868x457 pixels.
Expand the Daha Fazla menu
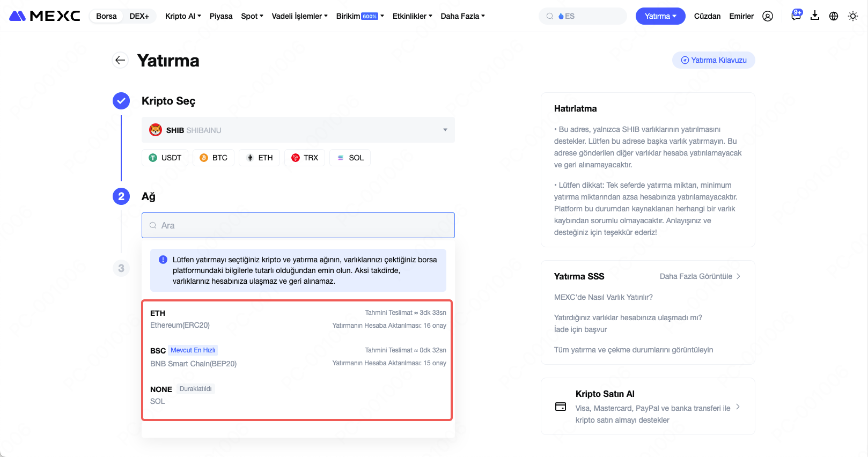coord(463,16)
